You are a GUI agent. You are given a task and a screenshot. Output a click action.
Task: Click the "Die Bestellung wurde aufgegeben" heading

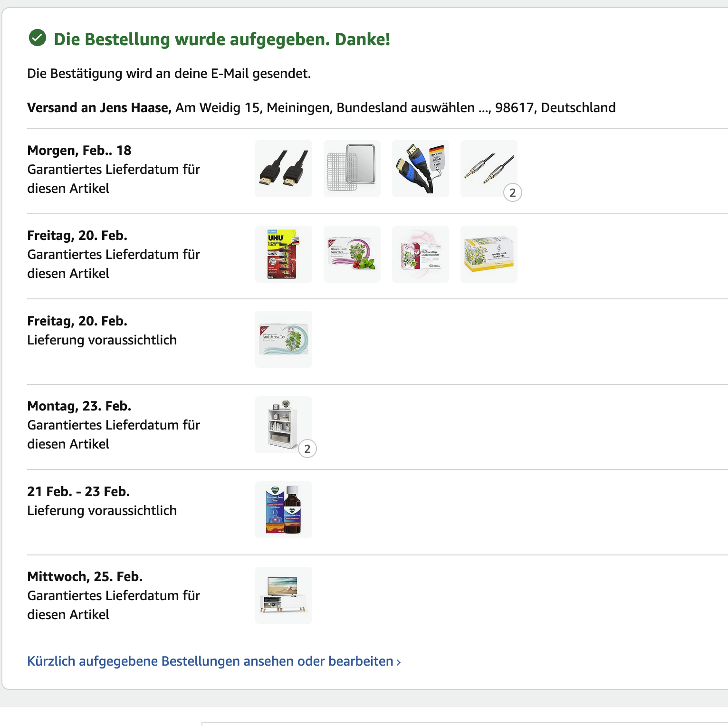click(222, 39)
